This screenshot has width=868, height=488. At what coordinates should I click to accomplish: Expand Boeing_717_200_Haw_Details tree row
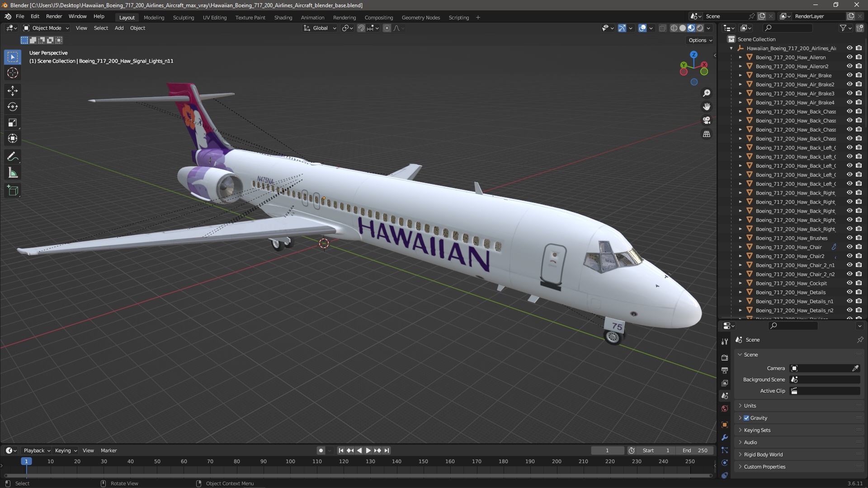741,292
